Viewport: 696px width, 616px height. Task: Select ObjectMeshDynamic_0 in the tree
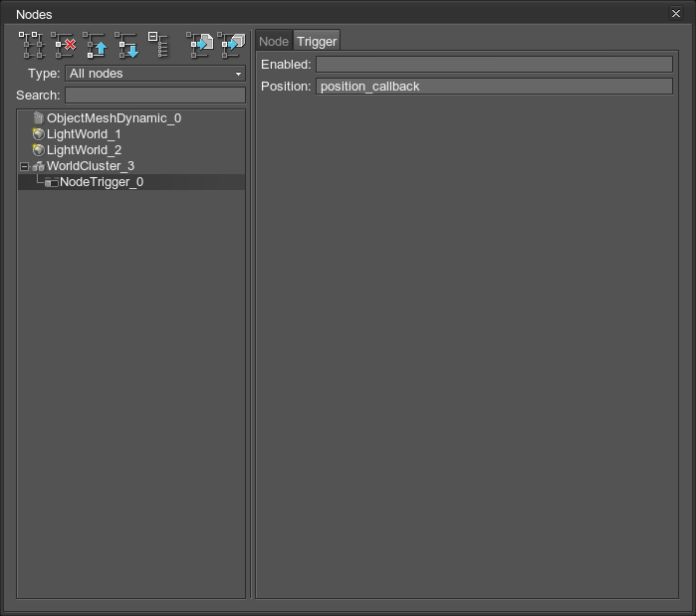[115, 118]
